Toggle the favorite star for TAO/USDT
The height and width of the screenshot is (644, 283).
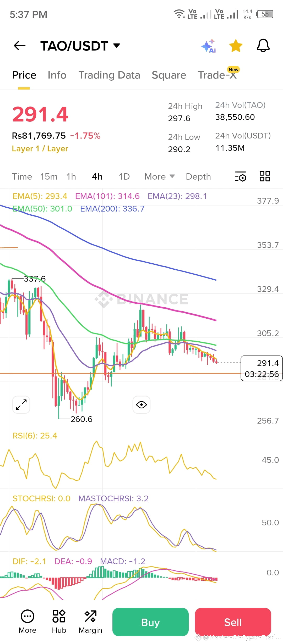pos(236,46)
